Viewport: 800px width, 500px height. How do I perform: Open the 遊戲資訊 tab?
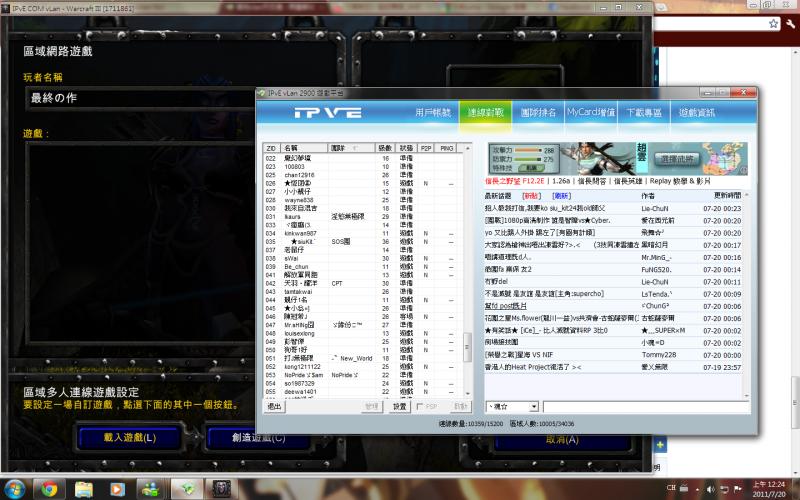click(x=696, y=113)
